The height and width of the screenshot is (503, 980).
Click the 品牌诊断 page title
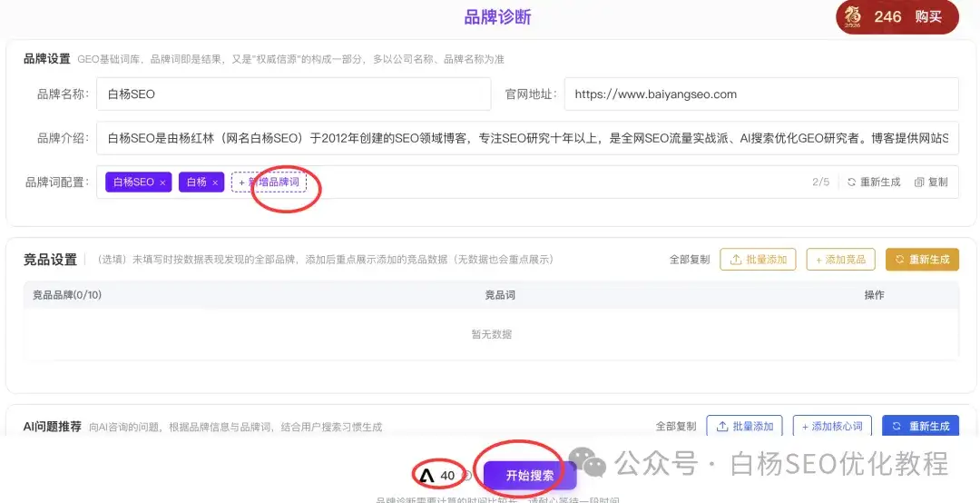coord(497,17)
